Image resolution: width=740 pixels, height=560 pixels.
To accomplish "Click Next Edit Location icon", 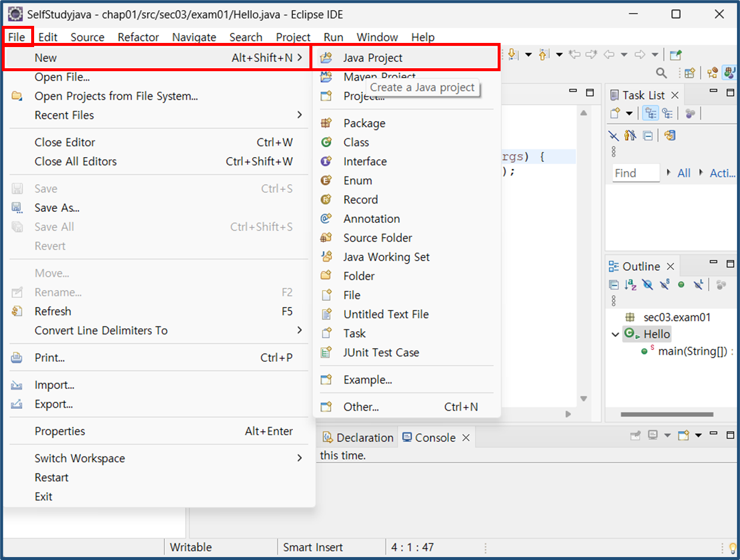I will coord(591,54).
